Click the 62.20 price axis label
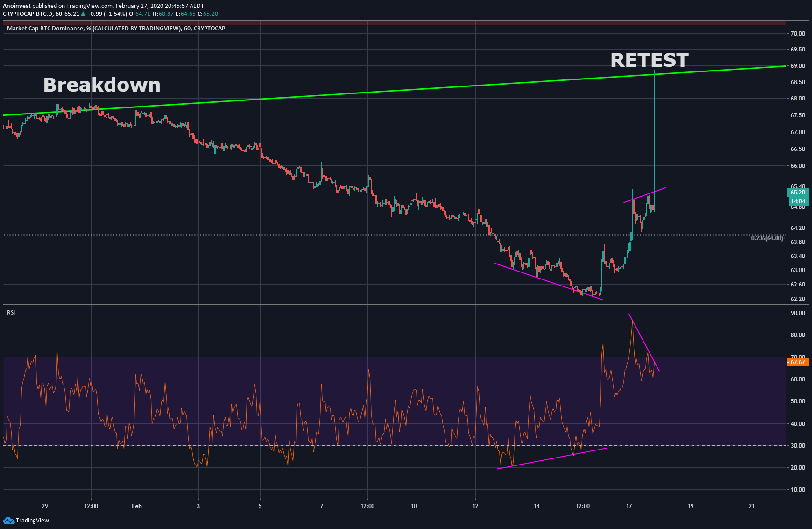 [x=798, y=299]
